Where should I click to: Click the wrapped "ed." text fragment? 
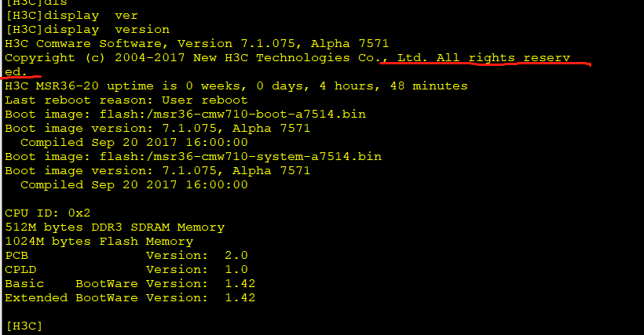[16, 71]
